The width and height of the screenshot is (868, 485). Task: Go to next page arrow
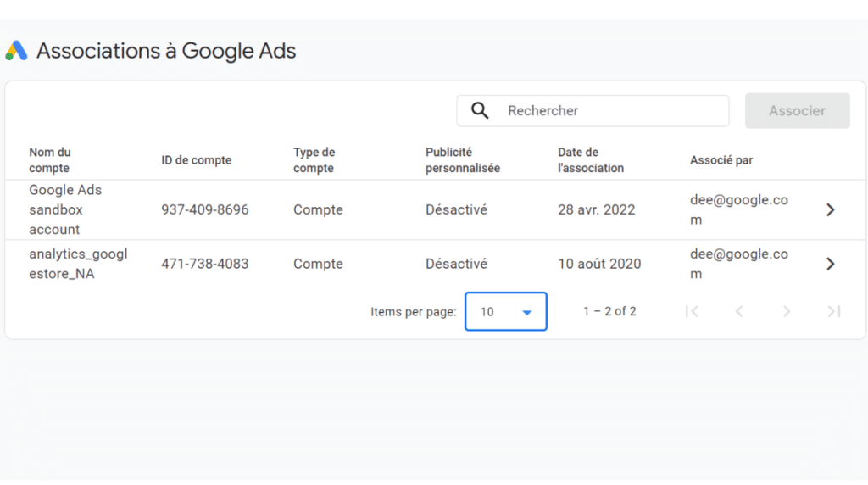coord(787,311)
